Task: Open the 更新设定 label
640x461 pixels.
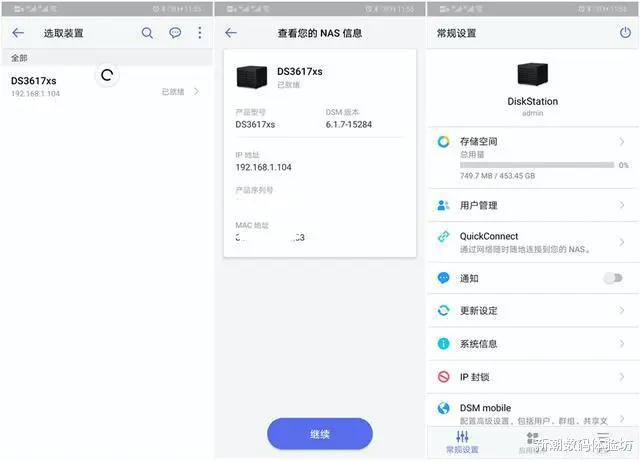Action: click(x=478, y=311)
